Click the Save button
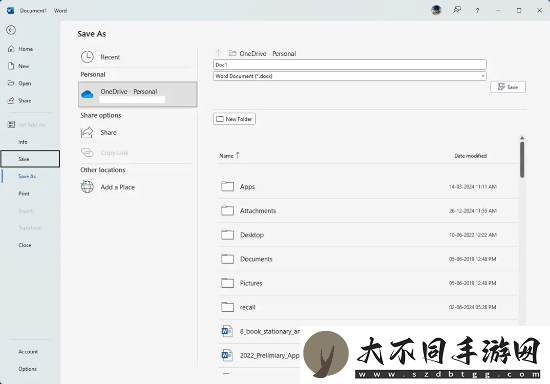Viewport: 550px width, 384px height. 508,87
